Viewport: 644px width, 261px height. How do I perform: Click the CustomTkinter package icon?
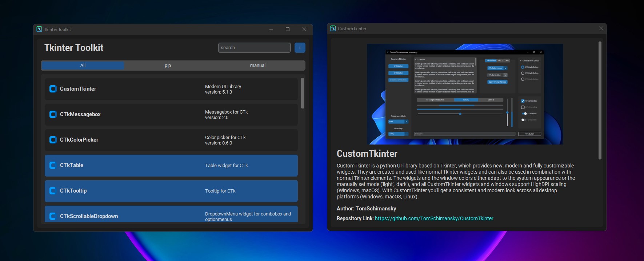53,89
